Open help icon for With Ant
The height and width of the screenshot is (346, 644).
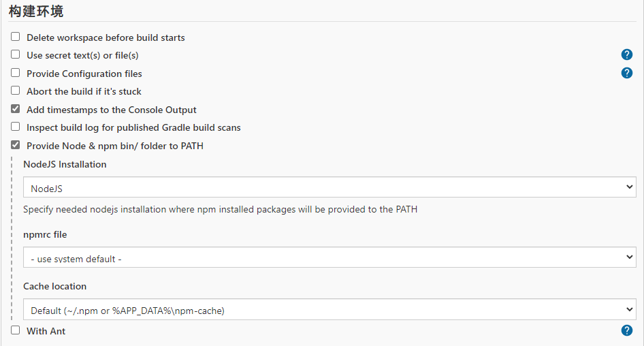(627, 330)
